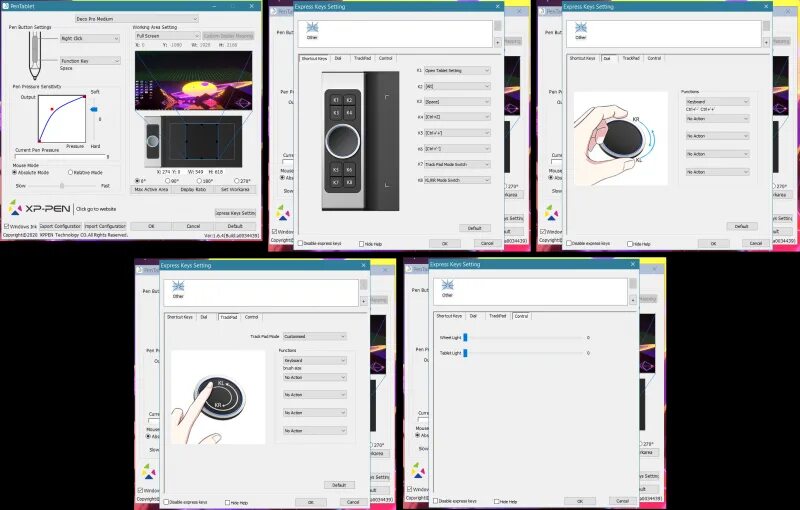800x510 pixels.
Task: Switch to TrackPad tab in Control window
Action: point(497,316)
